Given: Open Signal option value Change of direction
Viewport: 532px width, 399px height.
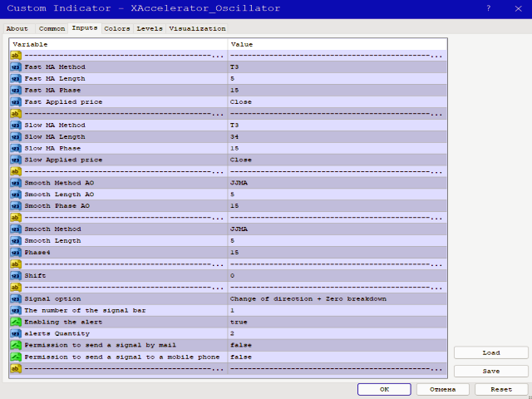Looking at the screenshot, I should click(x=337, y=299).
